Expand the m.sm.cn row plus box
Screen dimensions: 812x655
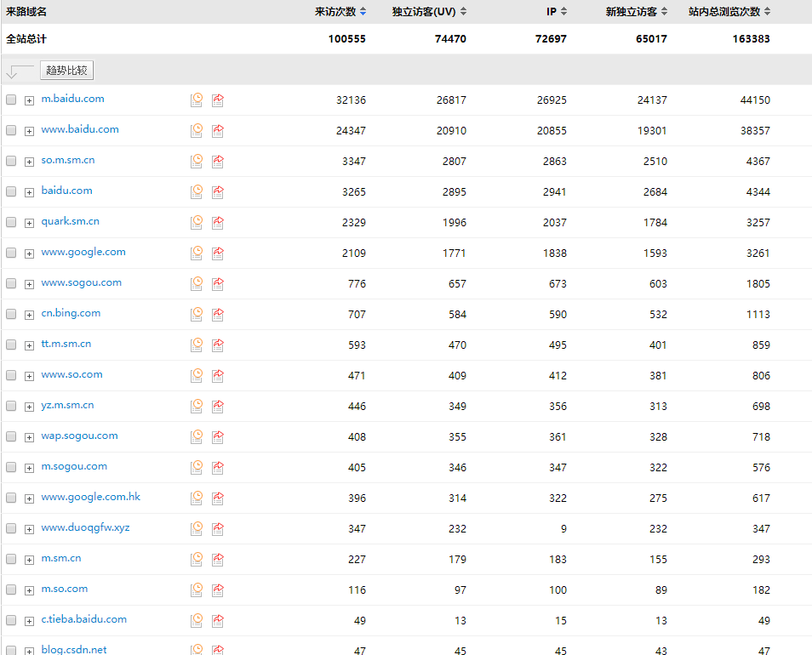click(30, 560)
